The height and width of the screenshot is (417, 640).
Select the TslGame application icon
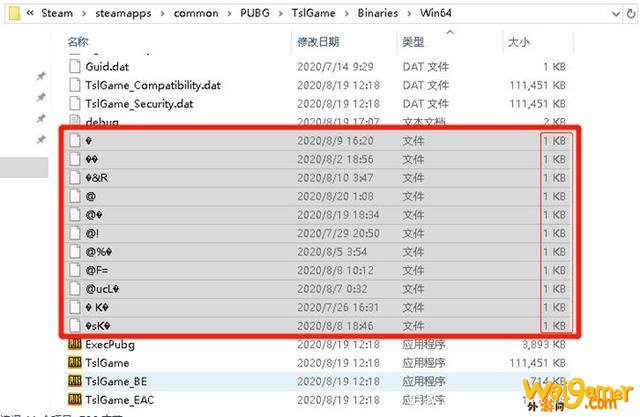(x=75, y=362)
